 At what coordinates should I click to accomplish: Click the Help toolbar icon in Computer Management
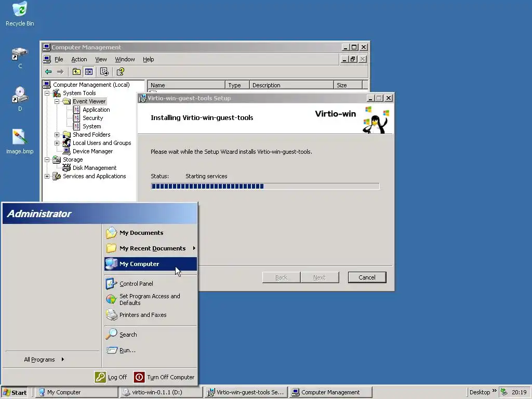click(x=121, y=72)
